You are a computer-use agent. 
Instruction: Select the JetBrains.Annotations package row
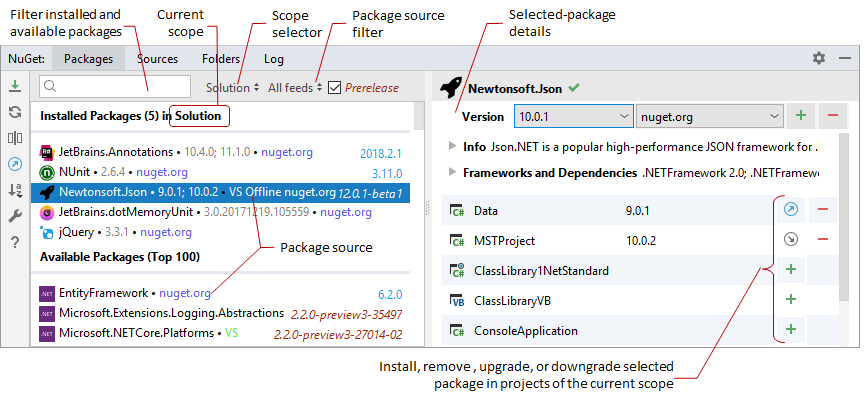point(221,152)
